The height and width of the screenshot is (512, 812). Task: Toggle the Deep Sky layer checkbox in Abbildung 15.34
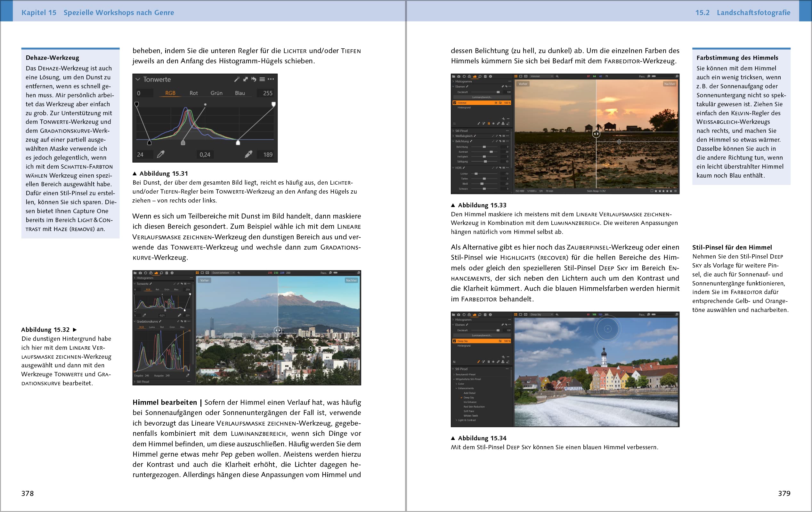(x=455, y=341)
